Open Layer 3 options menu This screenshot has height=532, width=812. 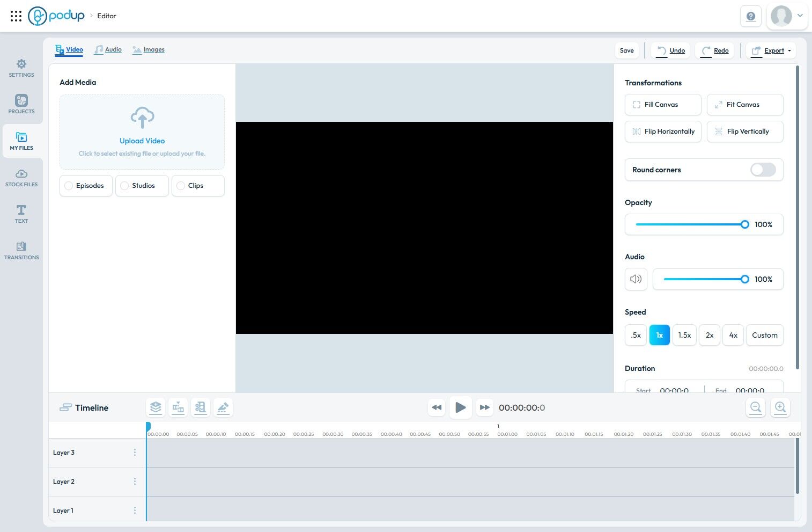[x=135, y=453]
